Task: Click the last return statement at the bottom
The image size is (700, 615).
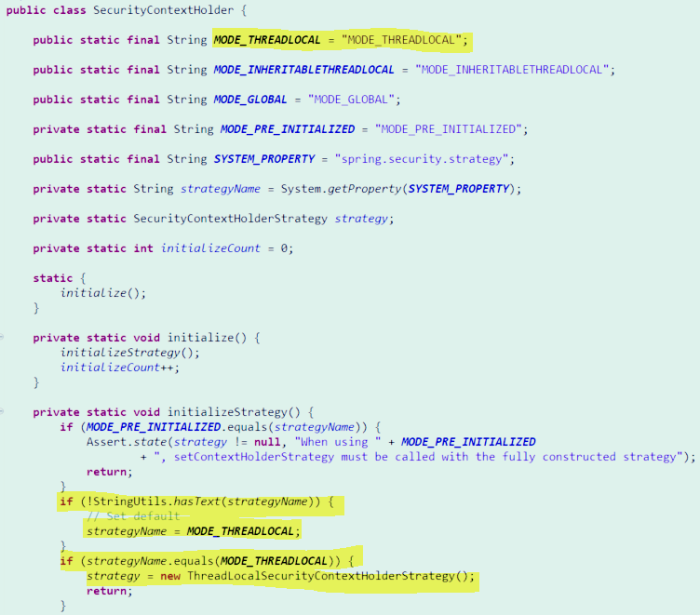Action: 110,592
